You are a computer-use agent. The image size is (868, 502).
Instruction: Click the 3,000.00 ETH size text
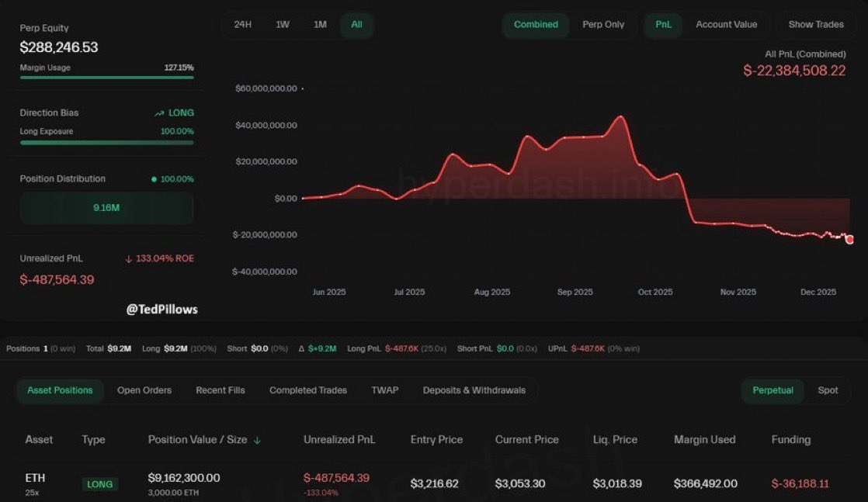(x=173, y=493)
